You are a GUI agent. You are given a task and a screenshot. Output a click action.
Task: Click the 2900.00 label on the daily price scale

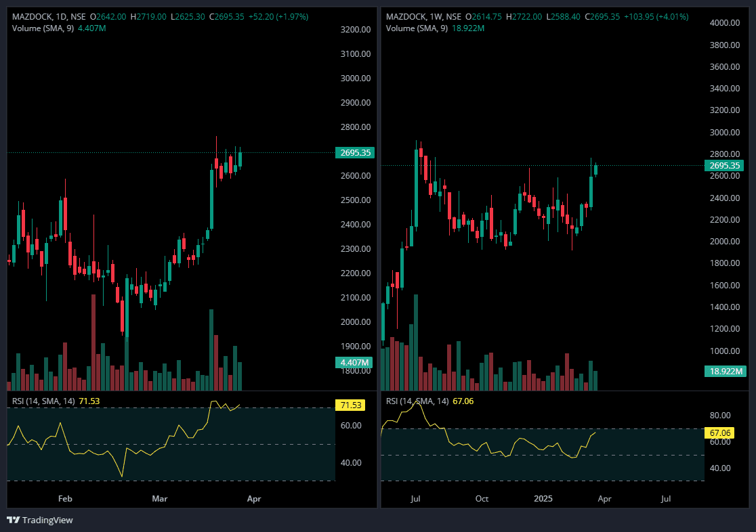pos(356,103)
